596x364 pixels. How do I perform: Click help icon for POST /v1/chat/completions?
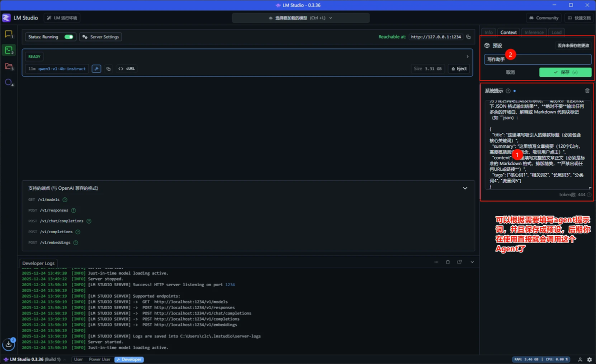point(89,221)
